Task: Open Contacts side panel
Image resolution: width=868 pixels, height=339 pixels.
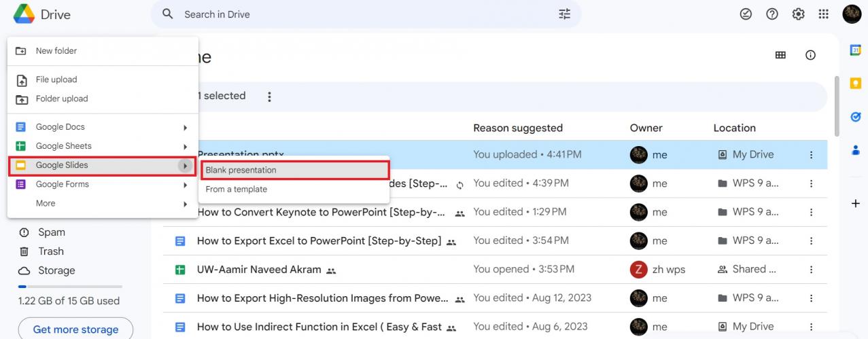Action: [x=856, y=151]
